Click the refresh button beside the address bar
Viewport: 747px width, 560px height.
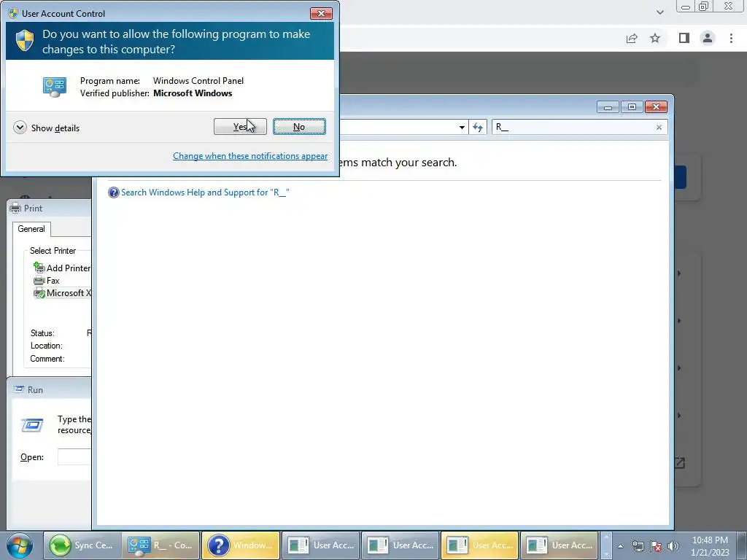point(478,127)
